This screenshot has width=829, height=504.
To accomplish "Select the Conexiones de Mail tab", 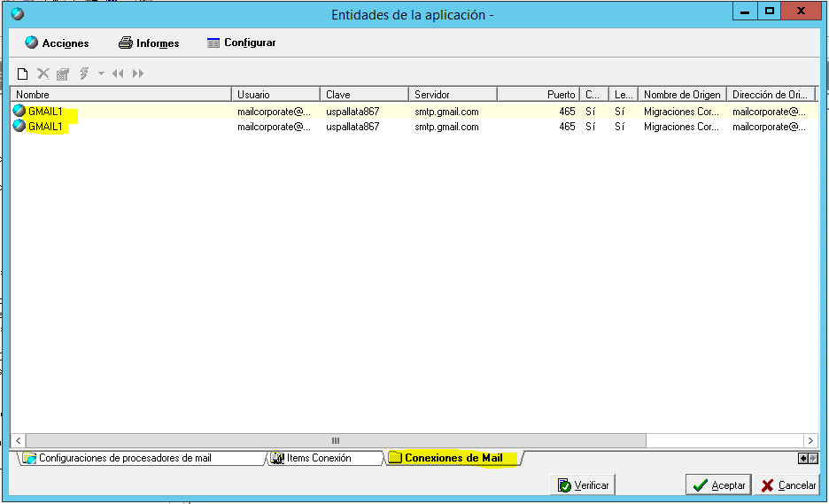I will tap(454, 458).
